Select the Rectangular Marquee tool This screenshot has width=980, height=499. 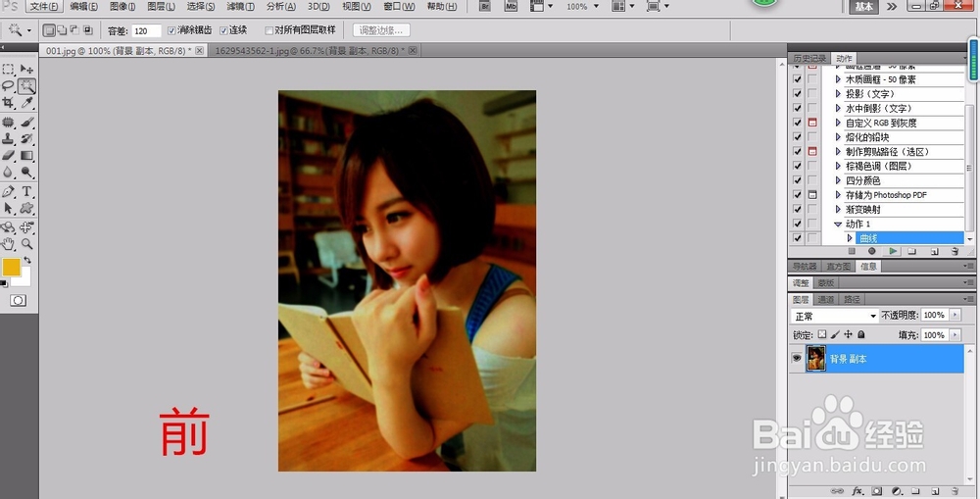tap(8, 70)
